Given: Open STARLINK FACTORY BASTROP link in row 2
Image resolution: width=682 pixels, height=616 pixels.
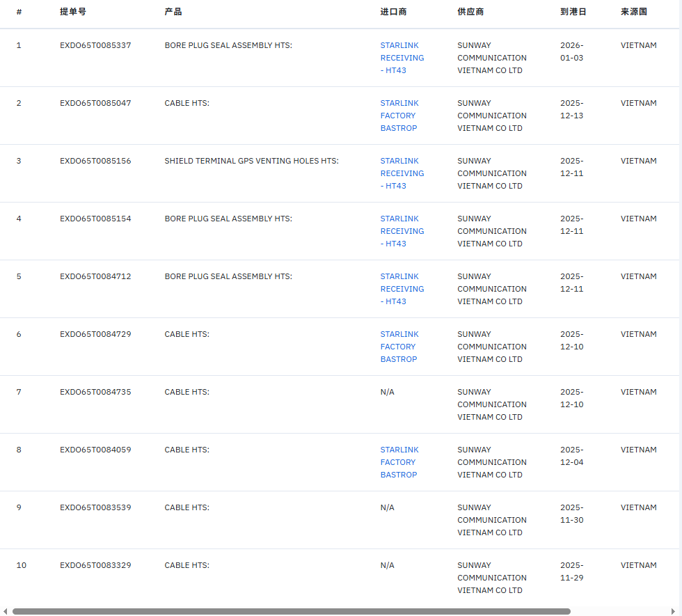Looking at the screenshot, I should (399, 116).
